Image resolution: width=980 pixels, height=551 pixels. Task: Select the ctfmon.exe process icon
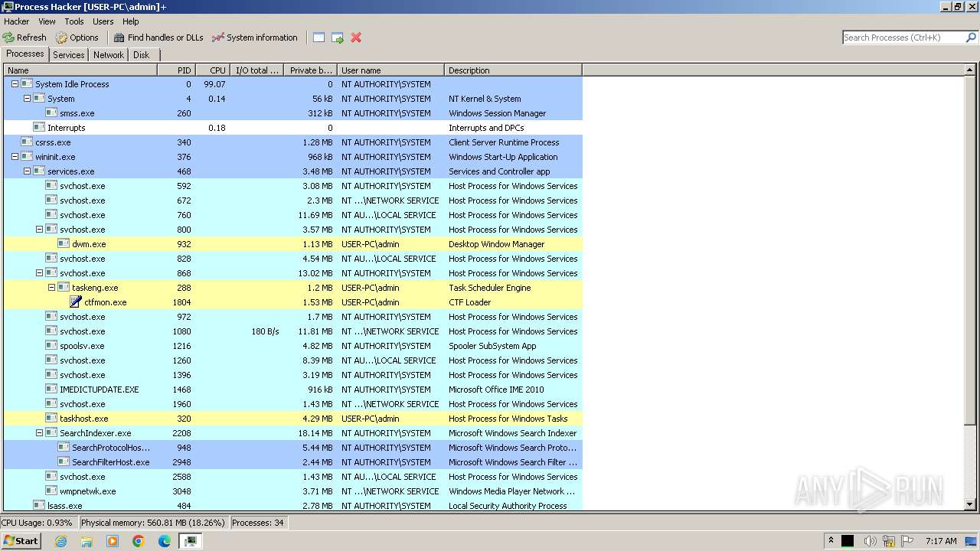point(76,302)
